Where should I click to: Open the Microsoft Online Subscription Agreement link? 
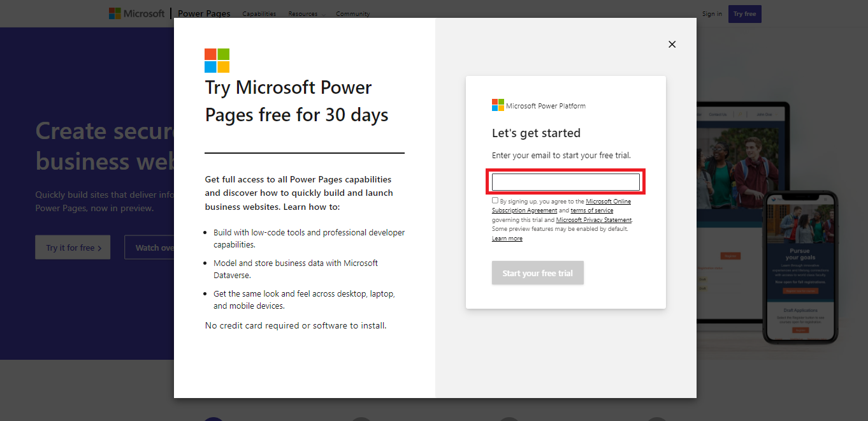click(x=608, y=202)
